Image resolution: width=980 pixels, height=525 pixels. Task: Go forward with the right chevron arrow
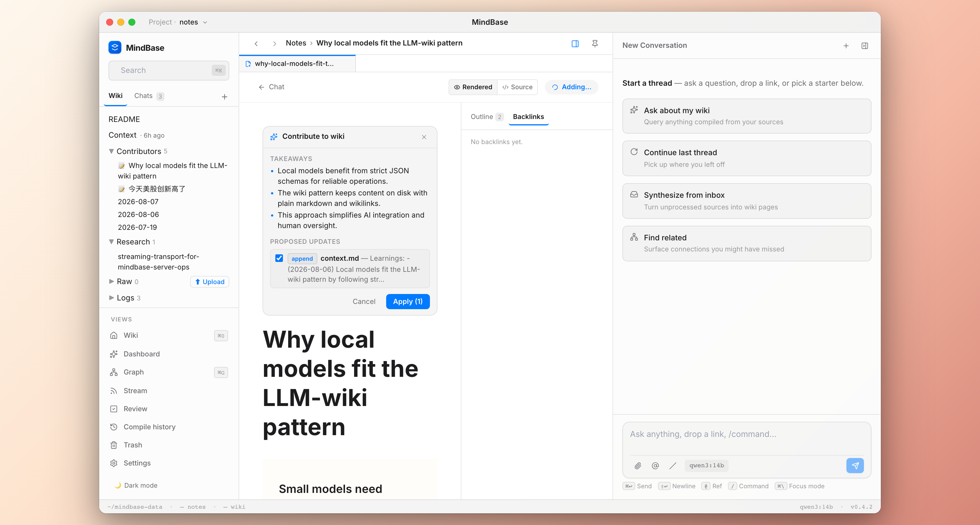(275, 44)
